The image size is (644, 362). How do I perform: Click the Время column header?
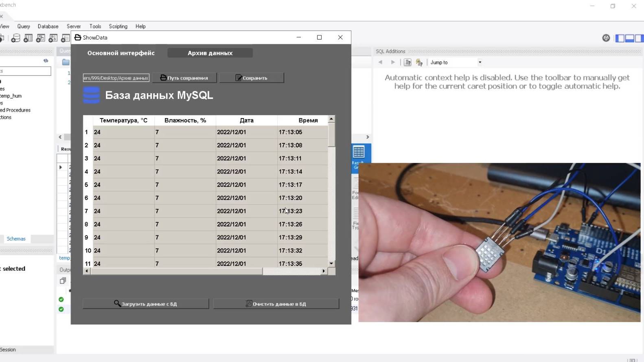pos(303,121)
